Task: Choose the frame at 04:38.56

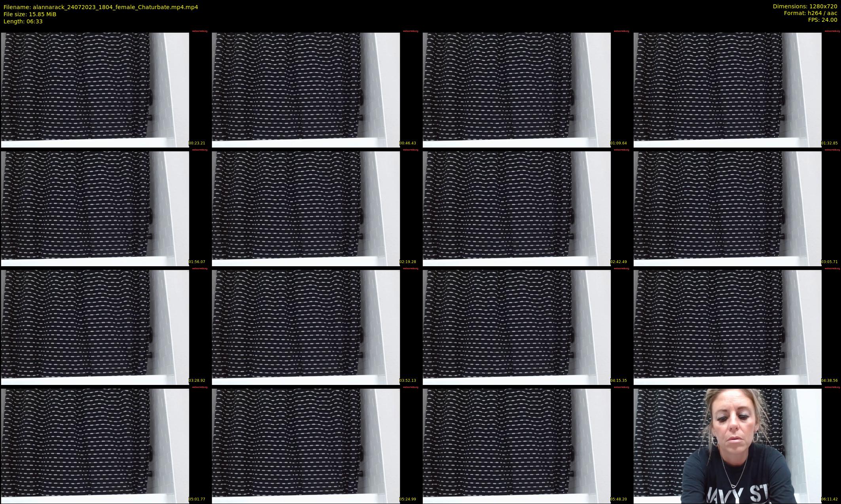Action: 736,327
